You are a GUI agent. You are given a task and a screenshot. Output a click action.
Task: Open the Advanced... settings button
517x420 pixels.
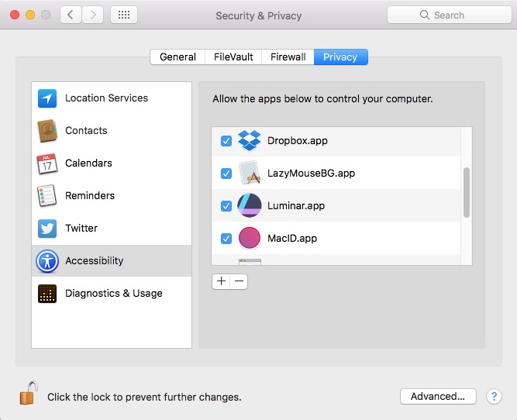(438, 396)
